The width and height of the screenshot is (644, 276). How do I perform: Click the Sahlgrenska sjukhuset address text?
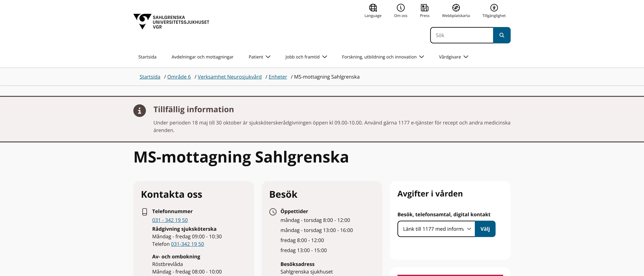pyautogui.click(x=306, y=271)
